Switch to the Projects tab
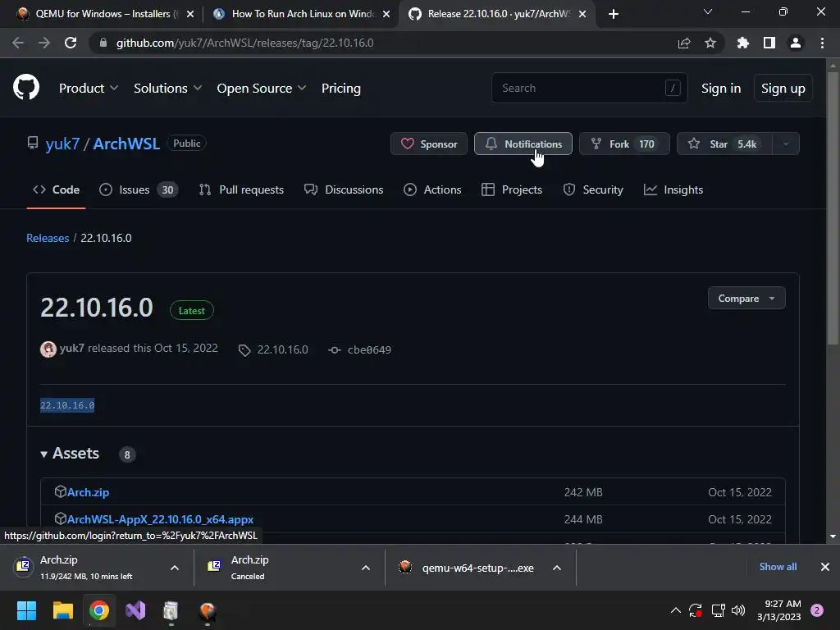Screen dimensions: 840x630 click(x=512, y=189)
